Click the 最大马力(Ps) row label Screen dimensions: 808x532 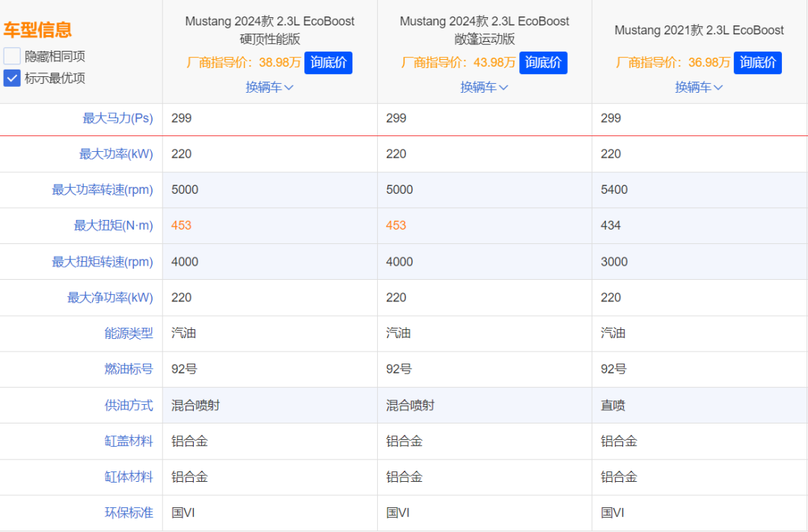(118, 118)
